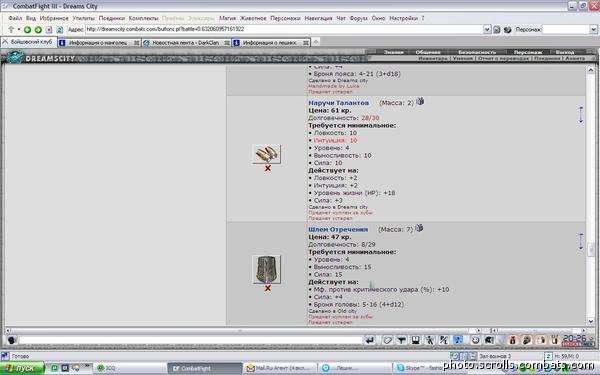Click into the chat message input field
The image size is (600, 375).
click(190, 340)
